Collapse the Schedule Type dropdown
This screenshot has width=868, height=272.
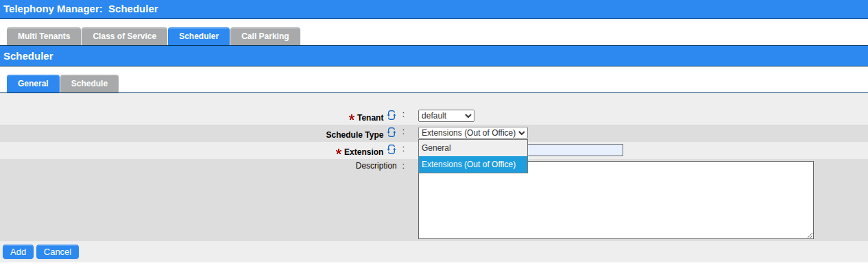(x=473, y=133)
